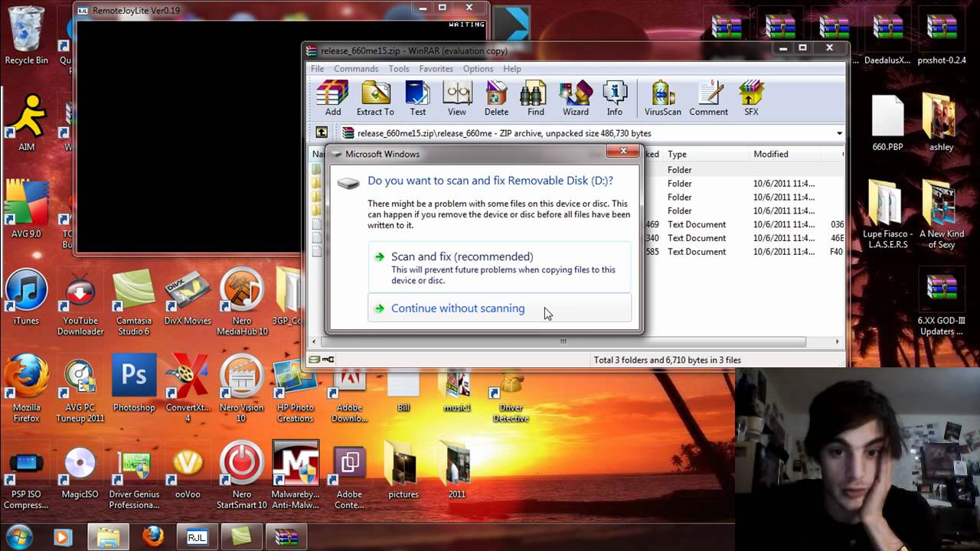Switch to WinRAR in the taskbar
This screenshot has width=980, height=551.
tap(286, 536)
